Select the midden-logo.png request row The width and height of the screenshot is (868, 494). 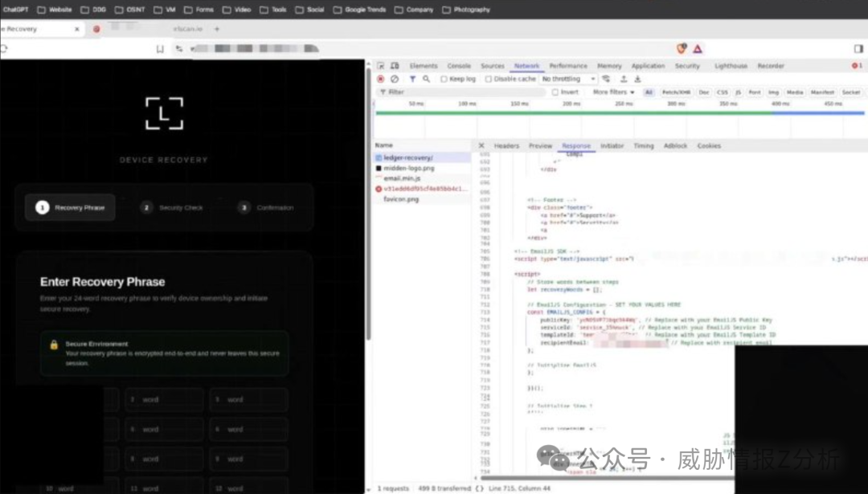point(422,168)
